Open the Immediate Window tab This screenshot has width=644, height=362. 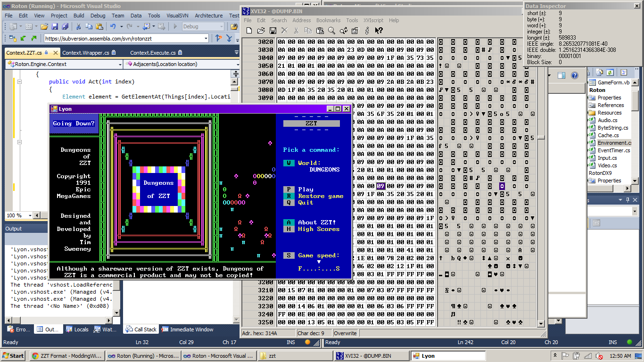pos(187,329)
